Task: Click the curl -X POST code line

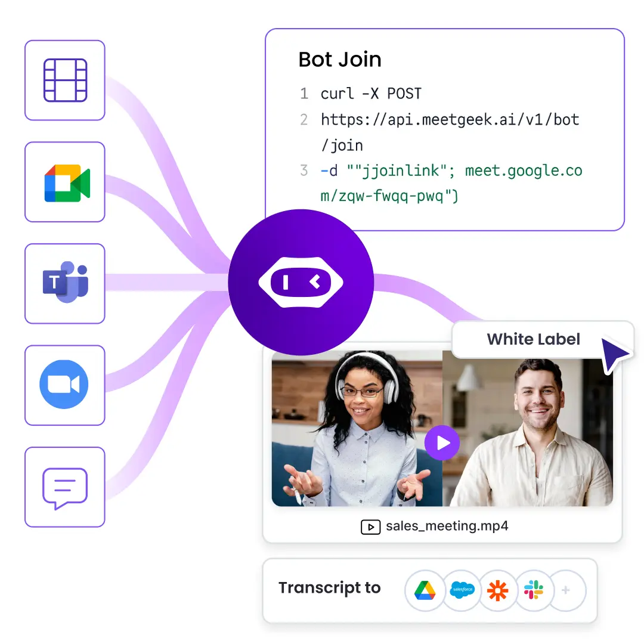Action: pos(371,94)
